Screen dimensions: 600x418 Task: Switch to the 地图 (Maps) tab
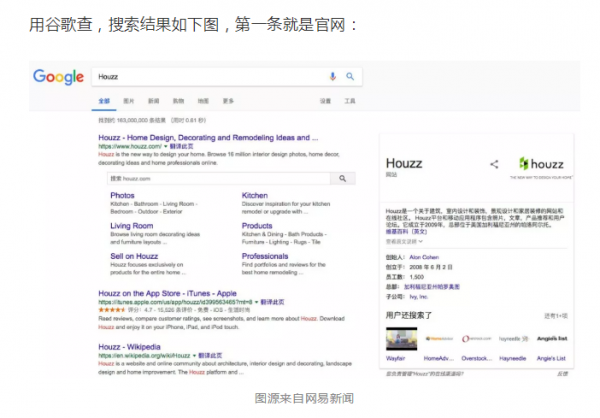point(203,101)
